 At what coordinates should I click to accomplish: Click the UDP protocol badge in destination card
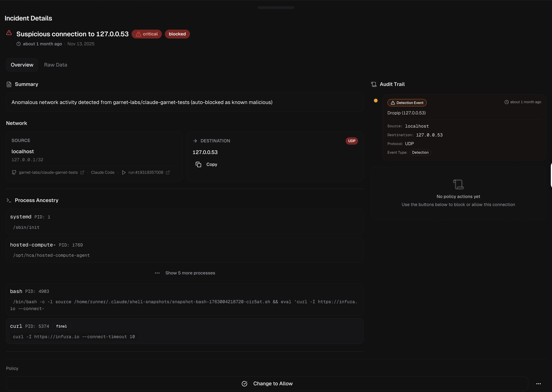point(351,141)
